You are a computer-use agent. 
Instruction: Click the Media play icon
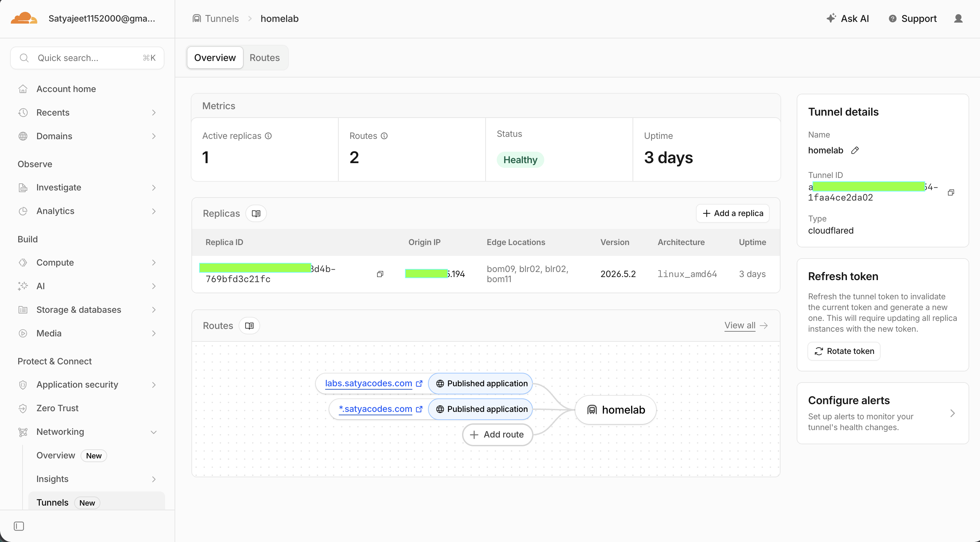coord(23,333)
